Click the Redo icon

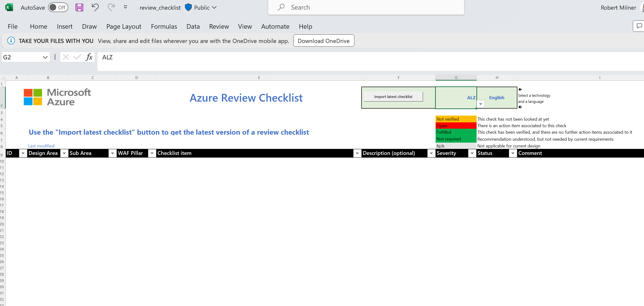(x=111, y=7)
